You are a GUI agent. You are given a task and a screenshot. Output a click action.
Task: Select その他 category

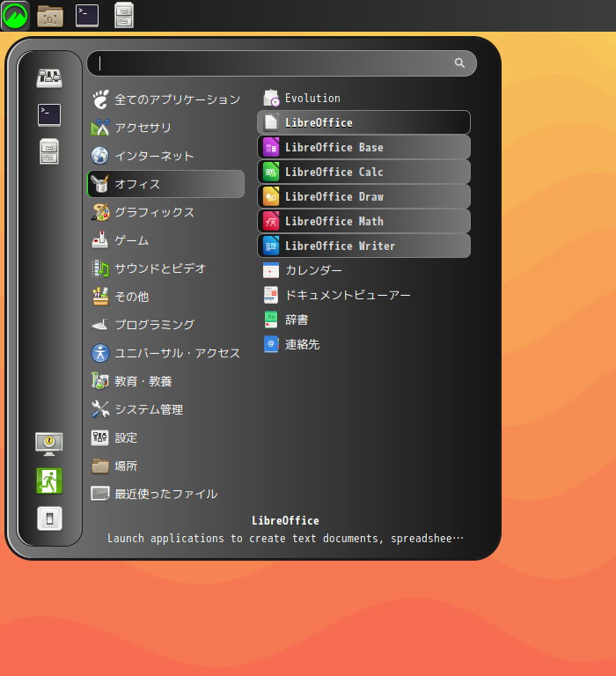(x=166, y=297)
